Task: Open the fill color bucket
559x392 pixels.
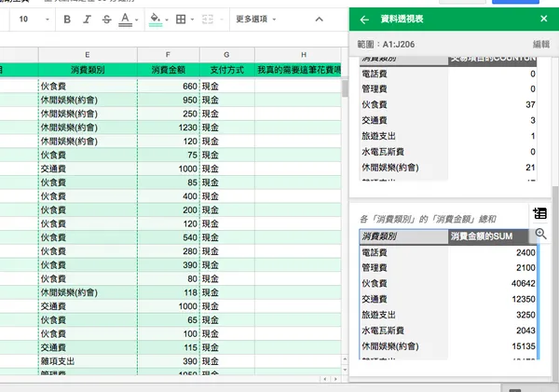Action: [x=155, y=20]
